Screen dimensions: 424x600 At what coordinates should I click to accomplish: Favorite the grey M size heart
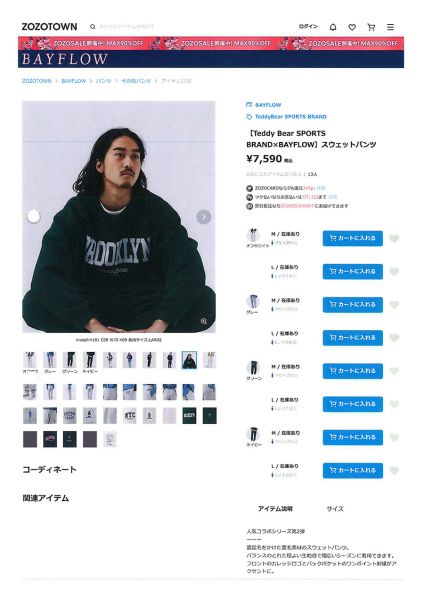pyautogui.click(x=394, y=305)
